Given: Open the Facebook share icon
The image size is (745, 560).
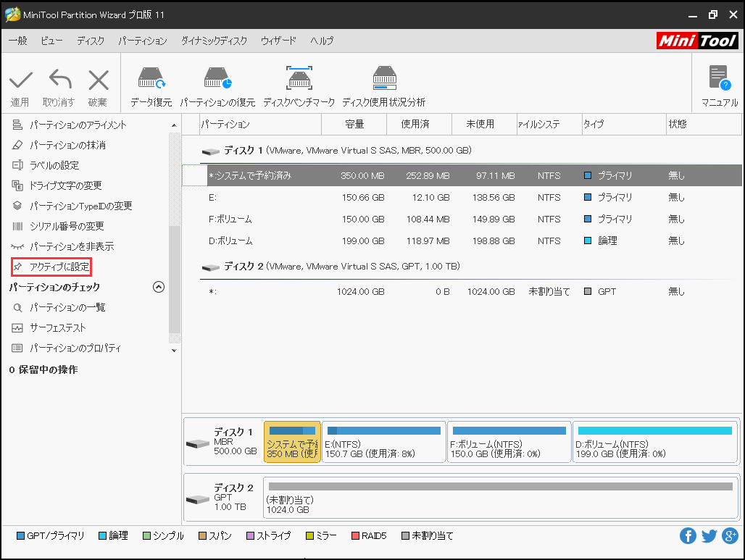Looking at the screenshot, I should click(x=688, y=536).
